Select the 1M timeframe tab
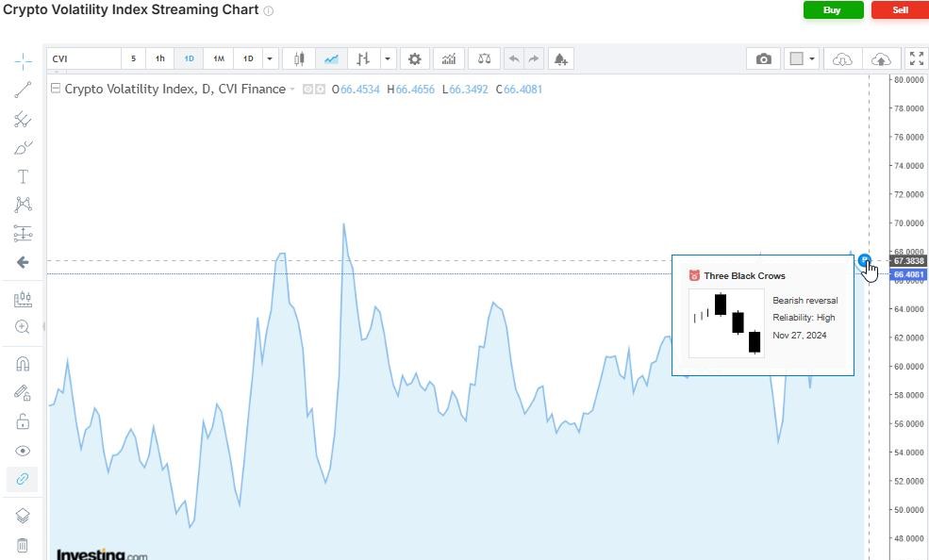Screen dimensions: 929x560 click(219, 58)
